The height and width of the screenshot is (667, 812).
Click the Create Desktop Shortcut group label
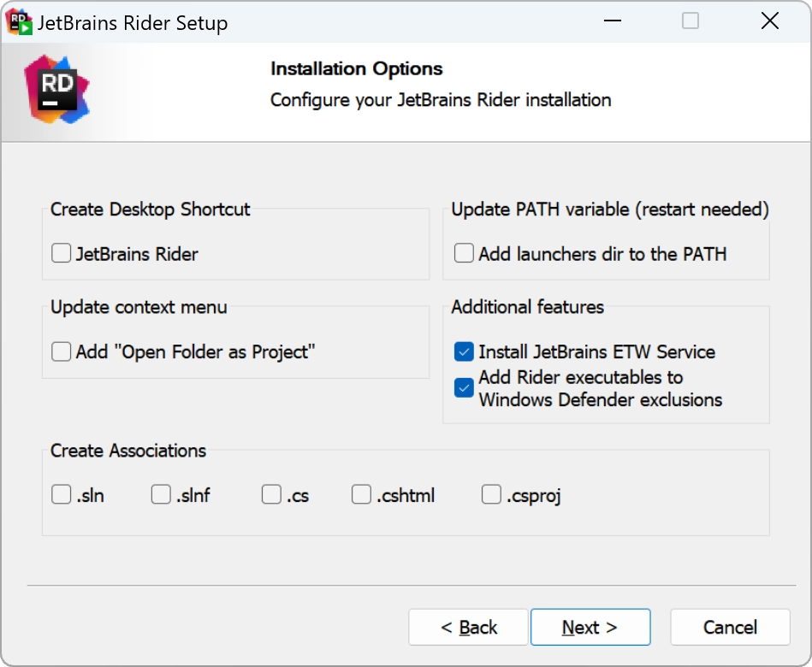point(150,210)
